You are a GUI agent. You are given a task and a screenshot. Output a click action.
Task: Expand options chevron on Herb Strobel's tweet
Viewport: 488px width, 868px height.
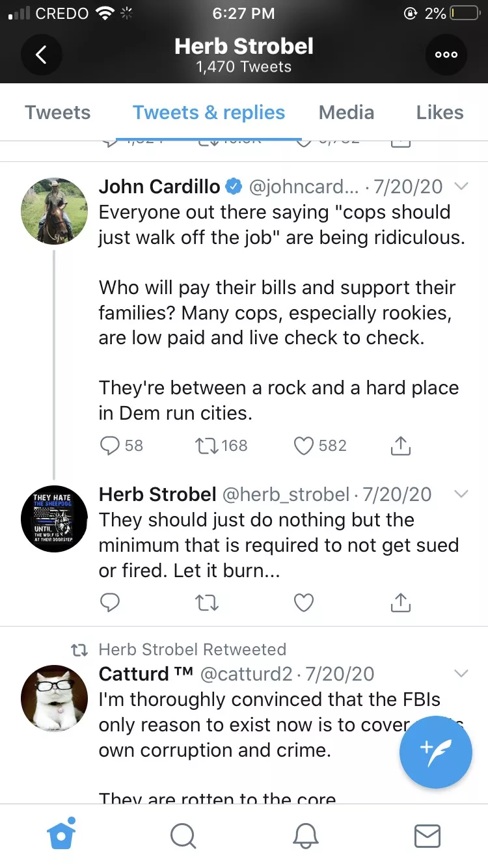[461, 495]
